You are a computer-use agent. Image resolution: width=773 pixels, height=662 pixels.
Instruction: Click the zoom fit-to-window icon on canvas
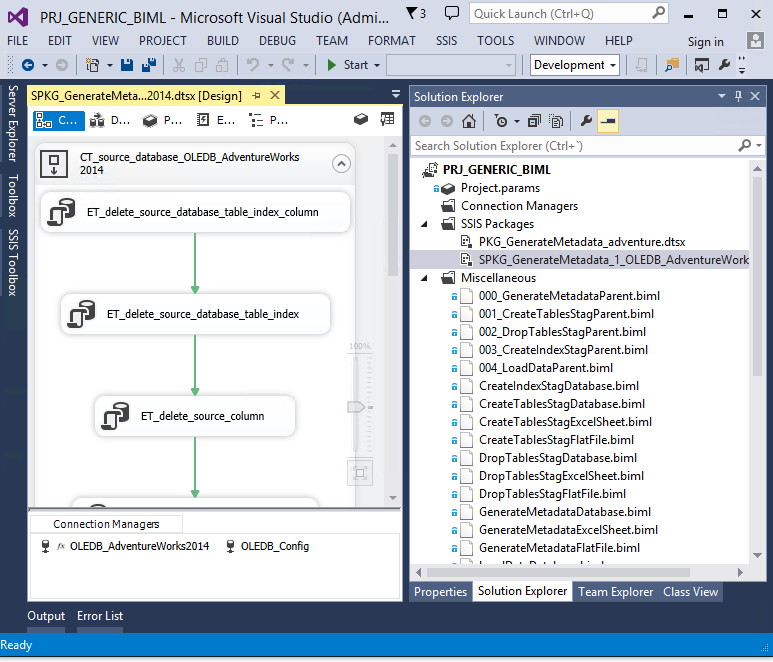pyautogui.click(x=360, y=473)
